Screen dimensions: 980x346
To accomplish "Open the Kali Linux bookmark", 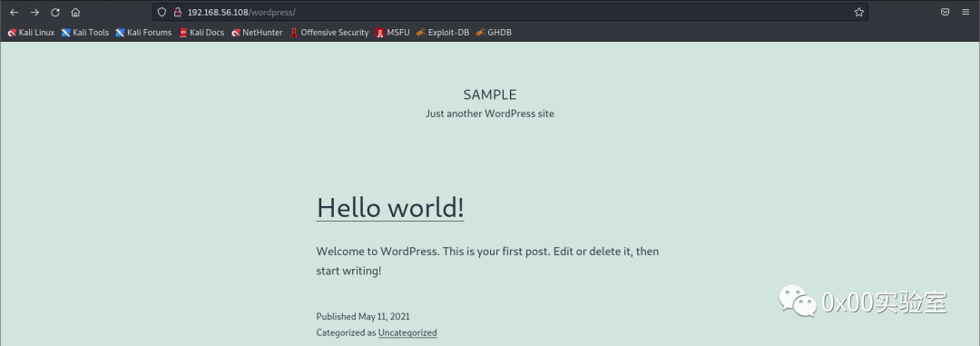I will pyautogui.click(x=31, y=33).
